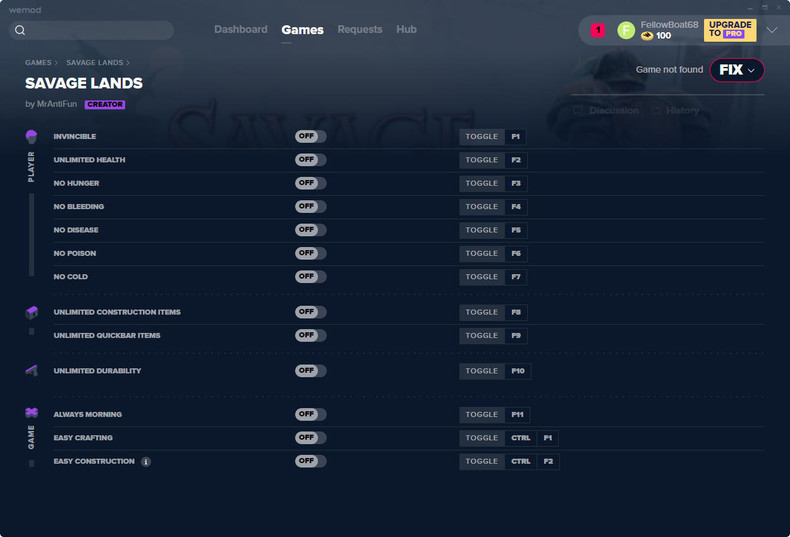This screenshot has width=790, height=537.
Task: Change Unlimited Construction Items hotkey F8
Action: [516, 312]
